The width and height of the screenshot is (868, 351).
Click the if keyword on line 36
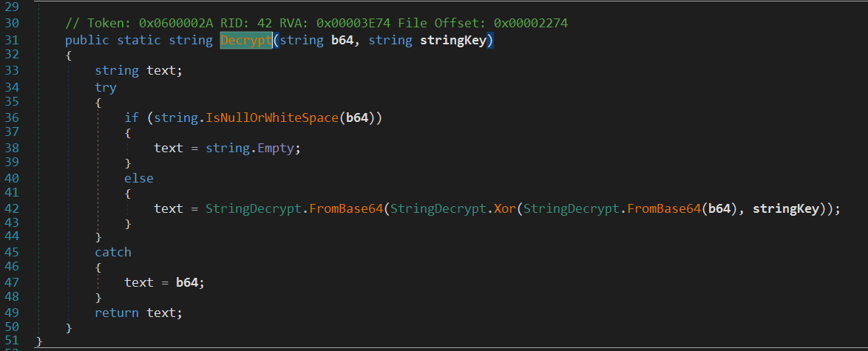132,118
